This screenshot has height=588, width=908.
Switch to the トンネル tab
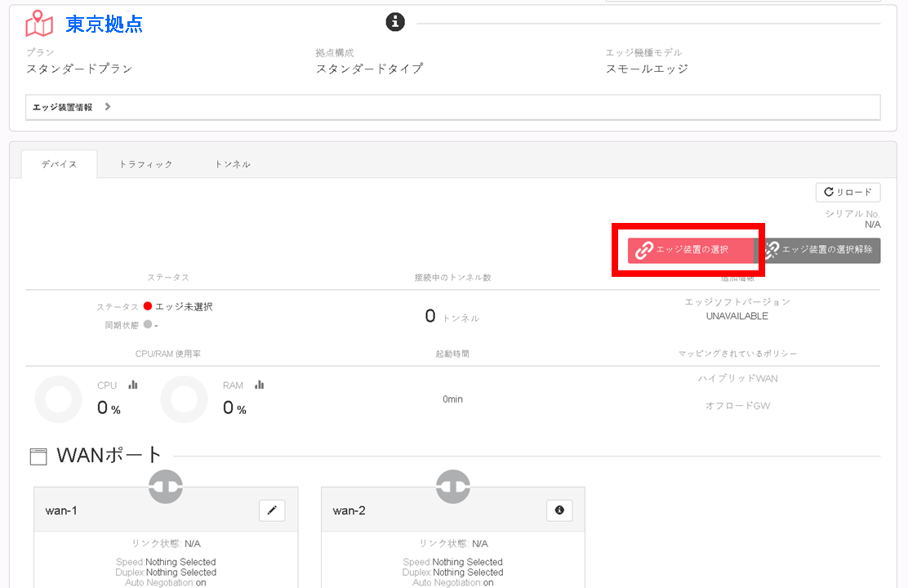click(x=232, y=164)
